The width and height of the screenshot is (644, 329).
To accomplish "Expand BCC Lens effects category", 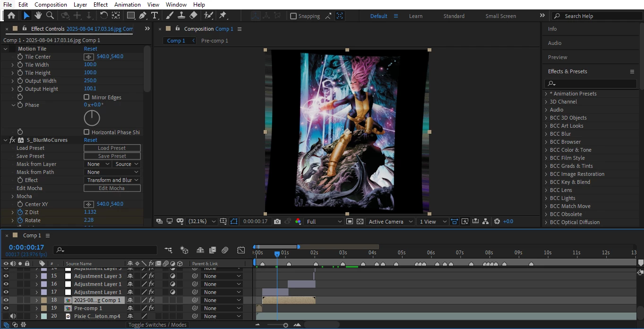I will 547,190.
